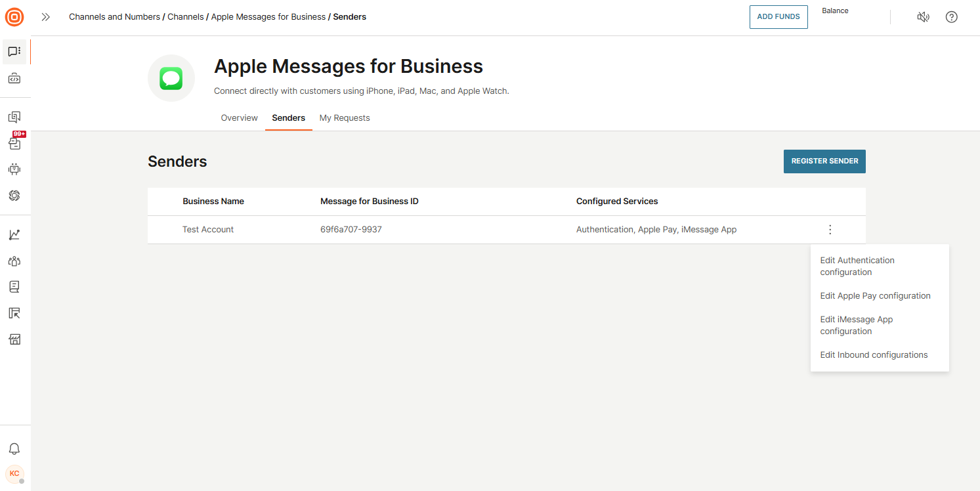The height and width of the screenshot is (491, 980).
Task: Click Authentication, Apple Pay, iMessage App cell
Action: (656, 230)
